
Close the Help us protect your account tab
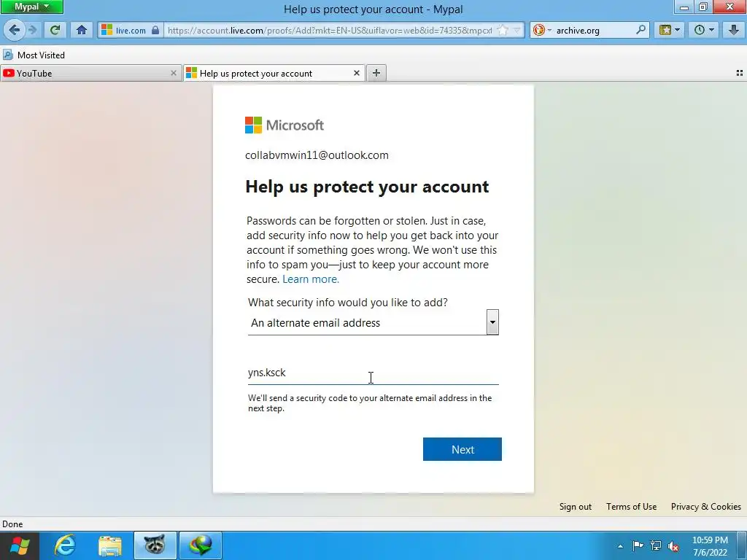coord(356,73)
